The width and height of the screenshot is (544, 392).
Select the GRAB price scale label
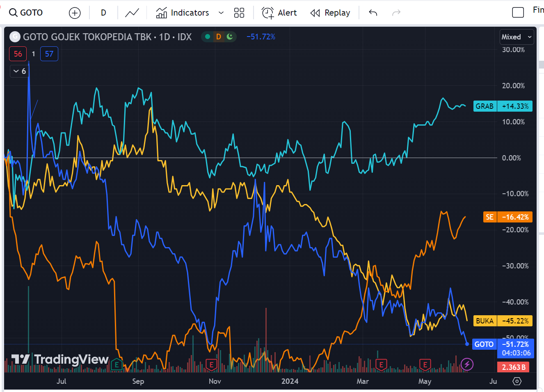tap(485, 106)
